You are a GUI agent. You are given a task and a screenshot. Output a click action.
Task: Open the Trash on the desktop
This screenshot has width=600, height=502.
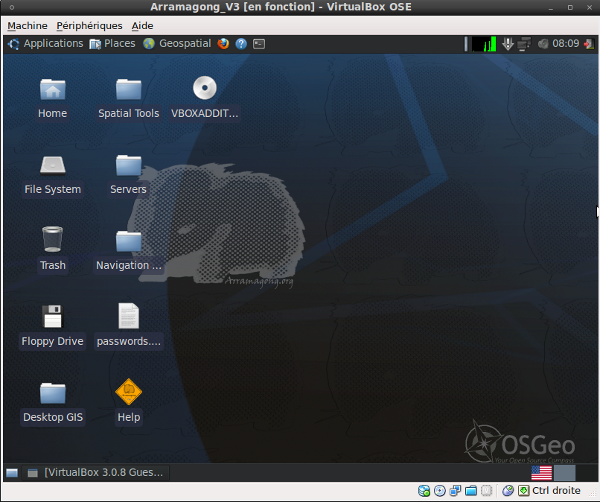(53, 240)
